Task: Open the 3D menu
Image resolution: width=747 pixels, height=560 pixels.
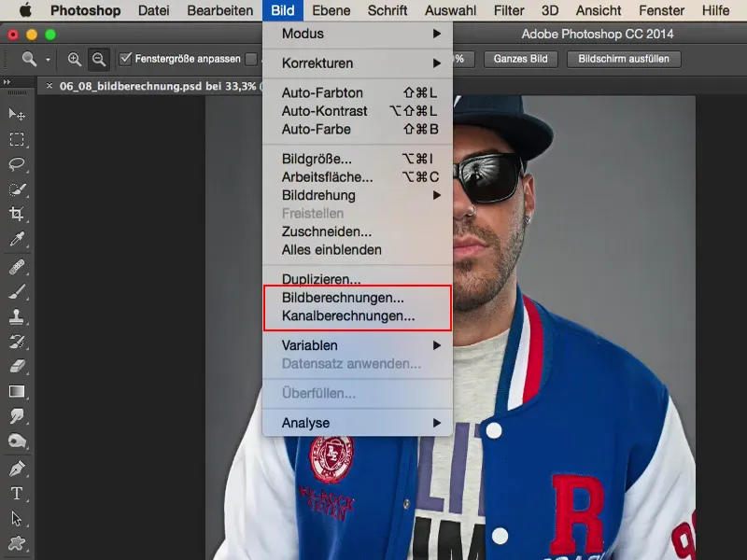Action: pyautogui.click(x=550, y=10)
